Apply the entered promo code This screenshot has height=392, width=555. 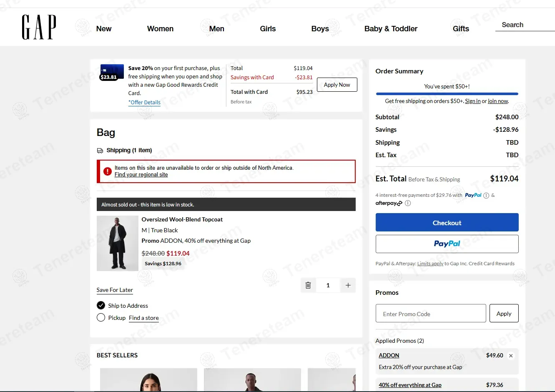click(504, 314)
